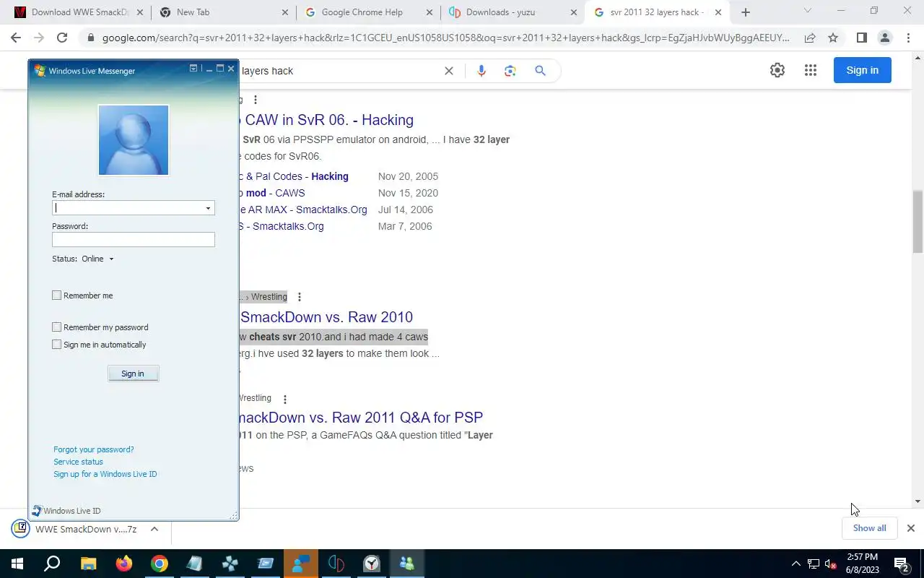Screen dimensions: 924x578
Task: Share this page from the address bar
Action: [x=810, y=38]
